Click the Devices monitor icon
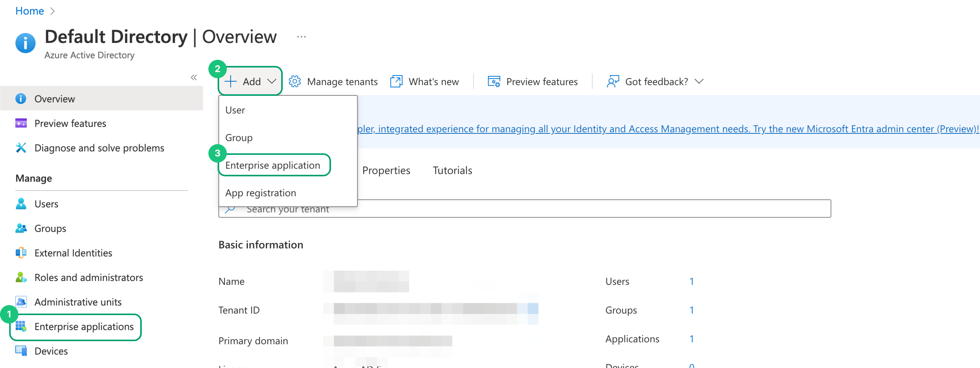The image size is (980, 368). click(21, 351)
